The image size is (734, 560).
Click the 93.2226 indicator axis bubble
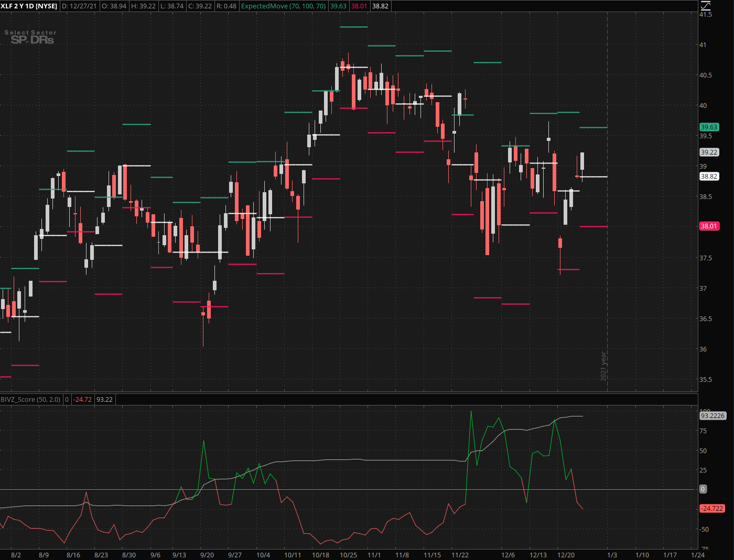713,416
